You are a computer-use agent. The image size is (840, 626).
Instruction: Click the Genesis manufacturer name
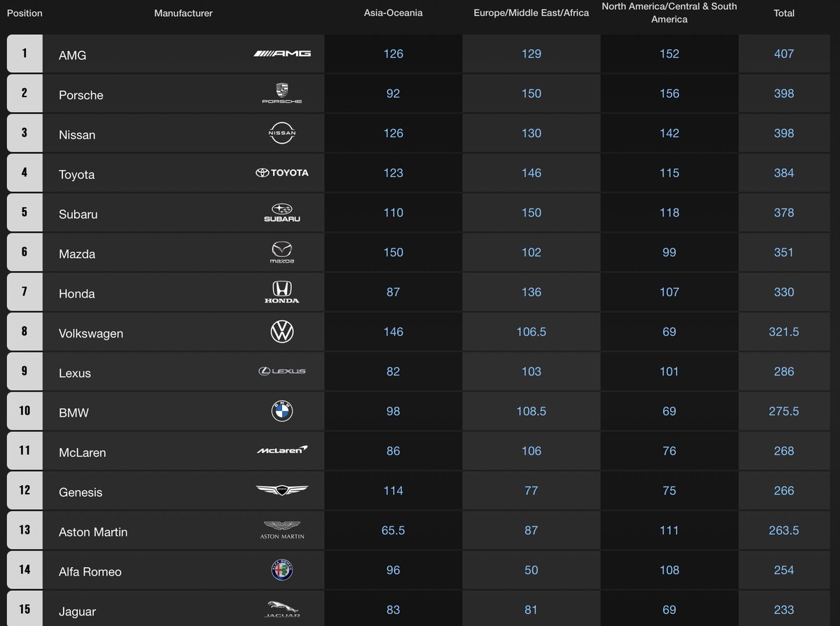80,492
